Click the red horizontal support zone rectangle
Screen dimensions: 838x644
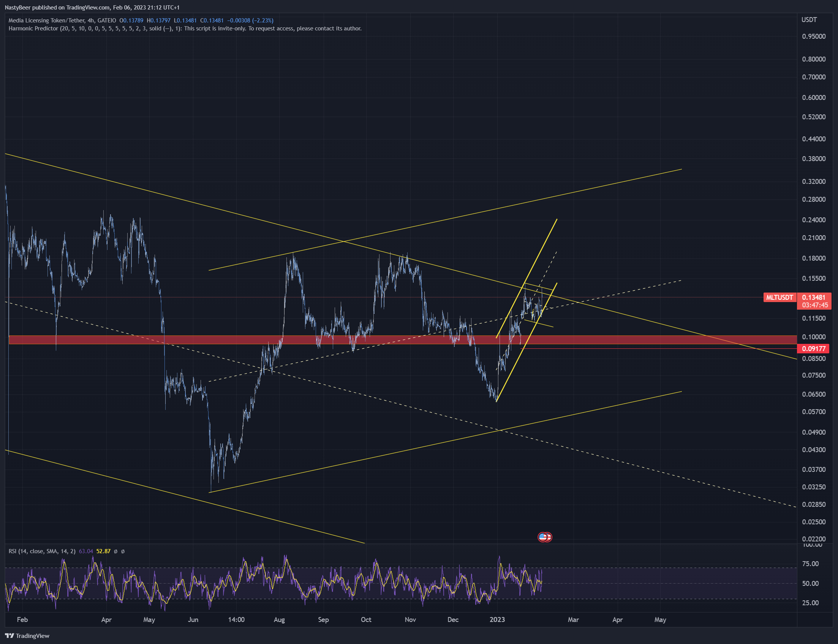click(403, 340)
